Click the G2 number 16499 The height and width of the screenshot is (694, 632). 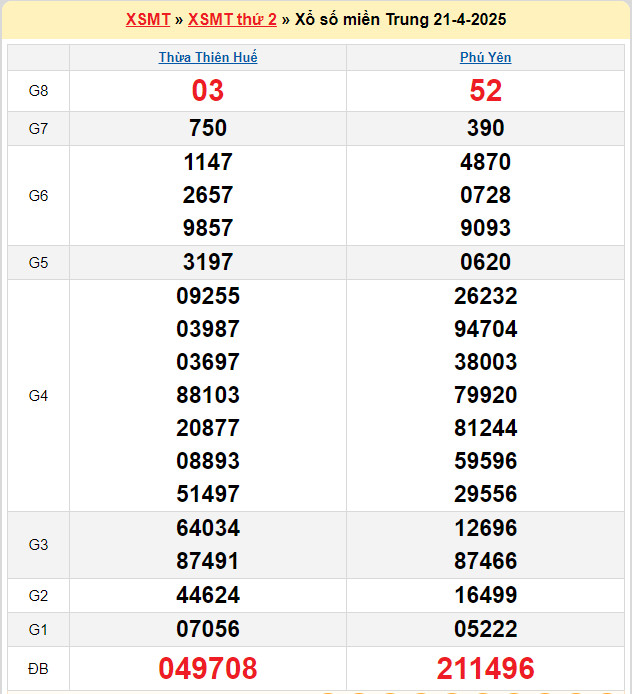click(x=486, y=595)
